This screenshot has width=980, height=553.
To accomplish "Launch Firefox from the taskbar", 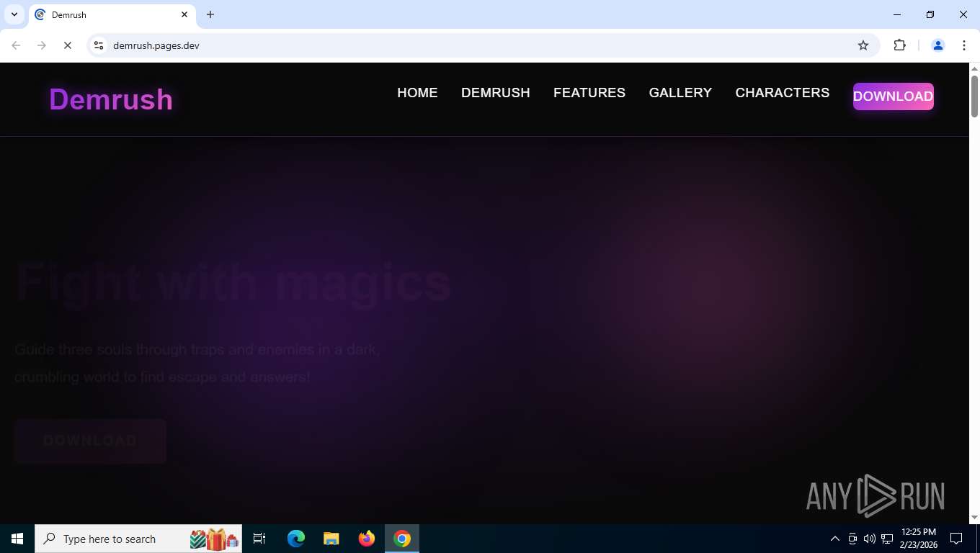I will point(367,539).
